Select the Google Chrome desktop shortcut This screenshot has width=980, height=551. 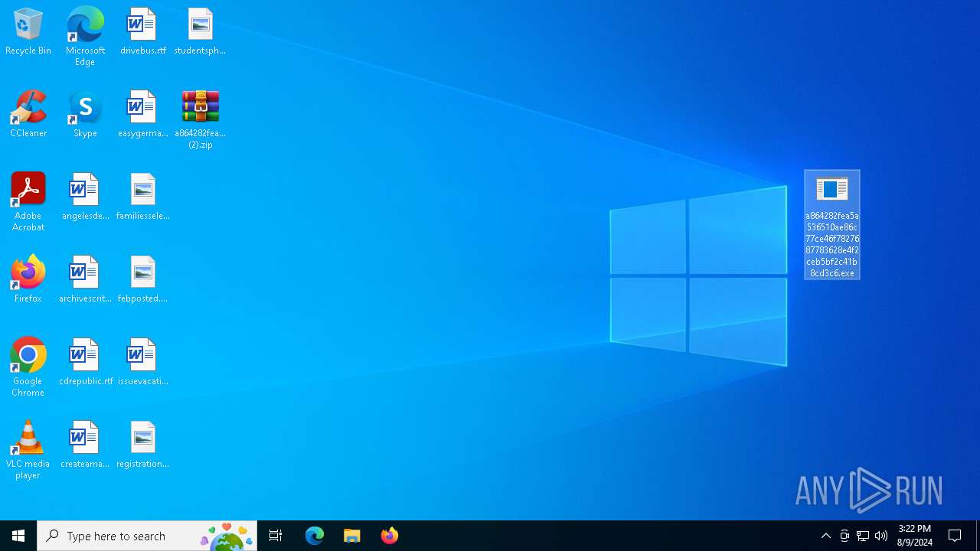(x=28, y=367)
